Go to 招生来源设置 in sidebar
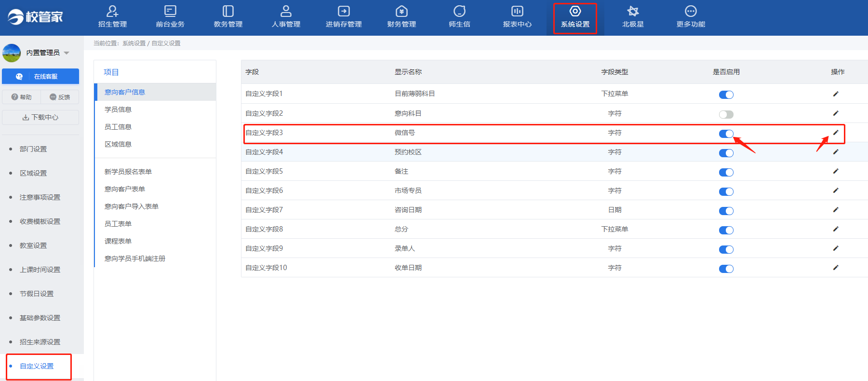The height and width of the screenshot is (381, 868). [40, 342]
